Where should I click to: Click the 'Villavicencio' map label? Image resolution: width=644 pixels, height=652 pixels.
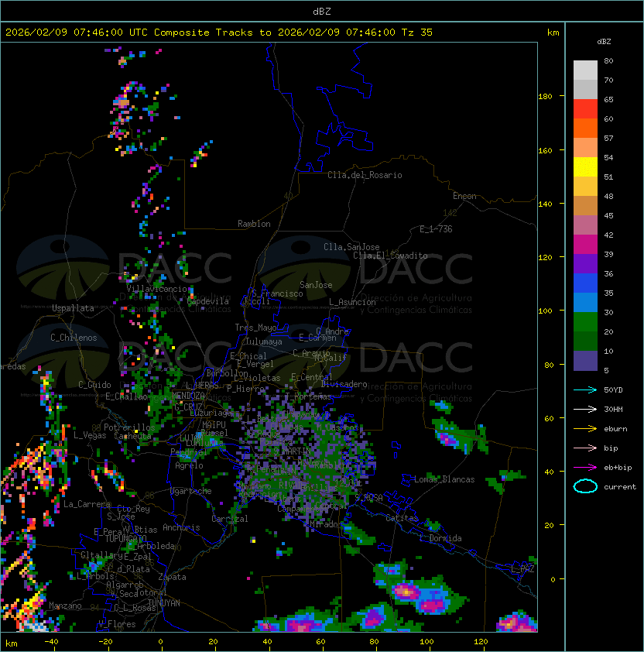pos(156,289)
